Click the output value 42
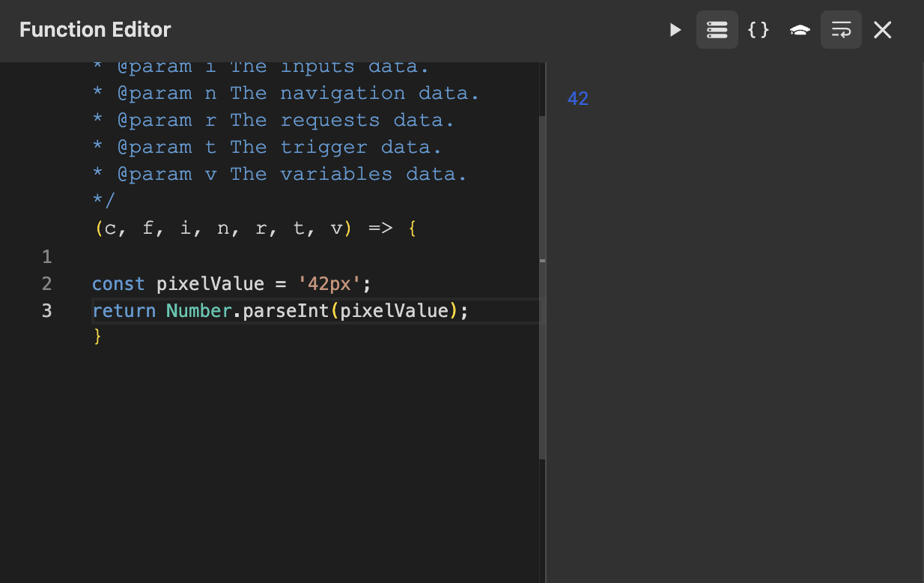Viewport: 924px width, 583px height. [x=578, y=98]
